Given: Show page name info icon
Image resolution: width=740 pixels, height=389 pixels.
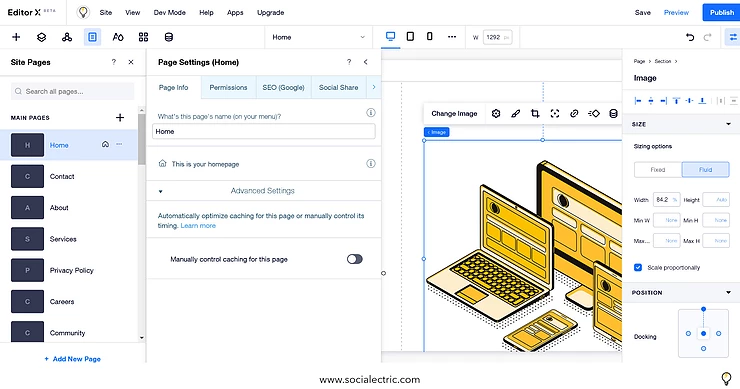Looking at the screenshot, I should pyautogui.click(x=371, y=112).
